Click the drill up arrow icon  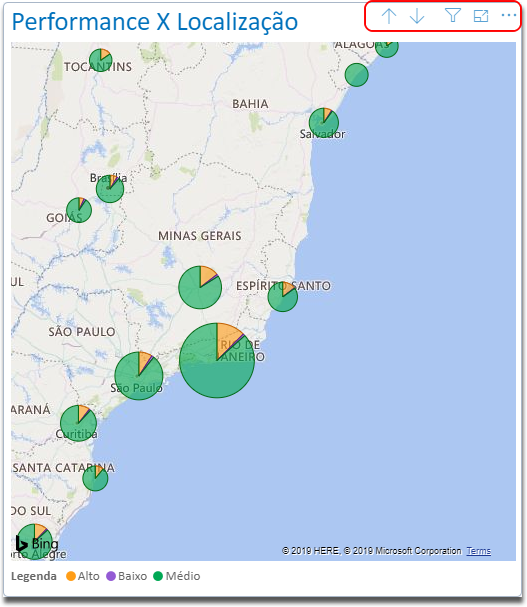coord(388,16)
